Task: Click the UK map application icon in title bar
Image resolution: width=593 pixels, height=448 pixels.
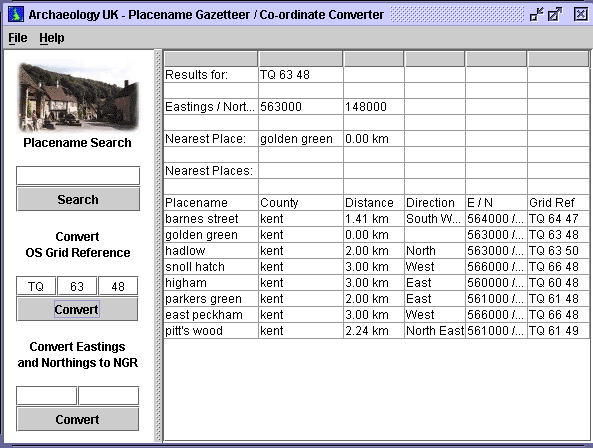Action: 16,14
